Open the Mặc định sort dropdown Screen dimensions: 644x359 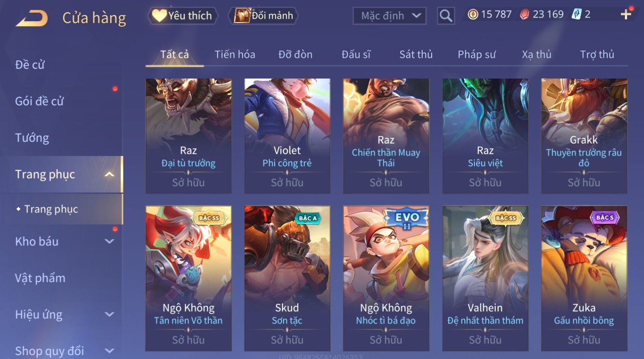[x=389, y=16]
